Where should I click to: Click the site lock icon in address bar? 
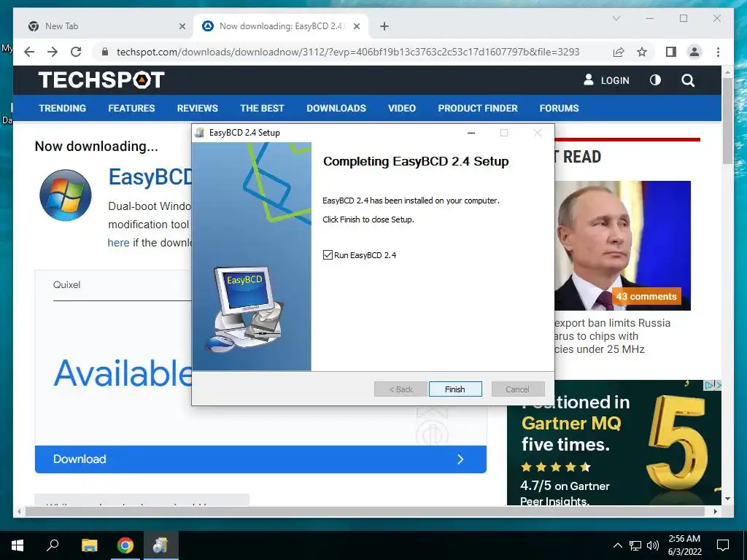coord(105,52)
